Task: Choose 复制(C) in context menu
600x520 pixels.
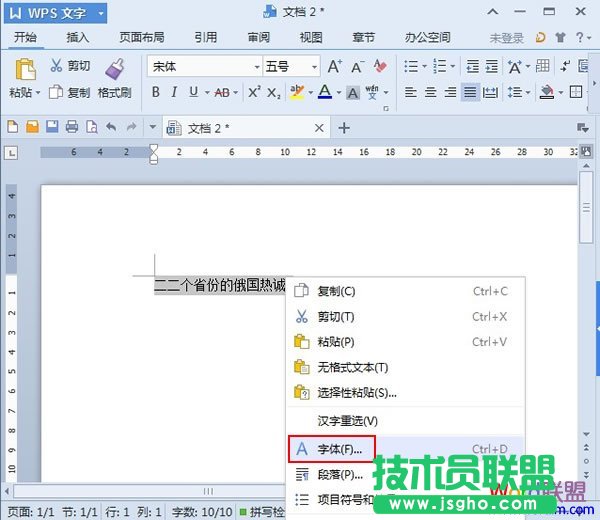Action: [406, 291]
